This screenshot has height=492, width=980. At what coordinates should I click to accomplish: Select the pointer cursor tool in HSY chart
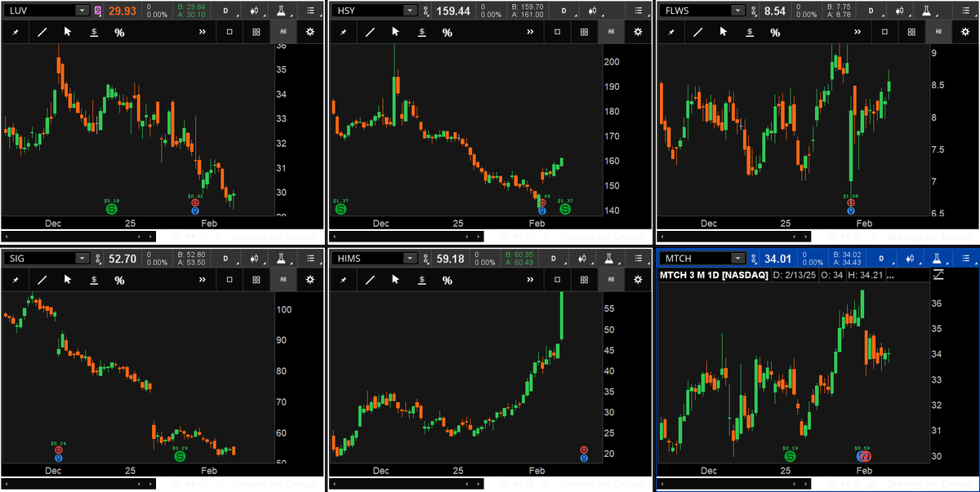[395, 32]
